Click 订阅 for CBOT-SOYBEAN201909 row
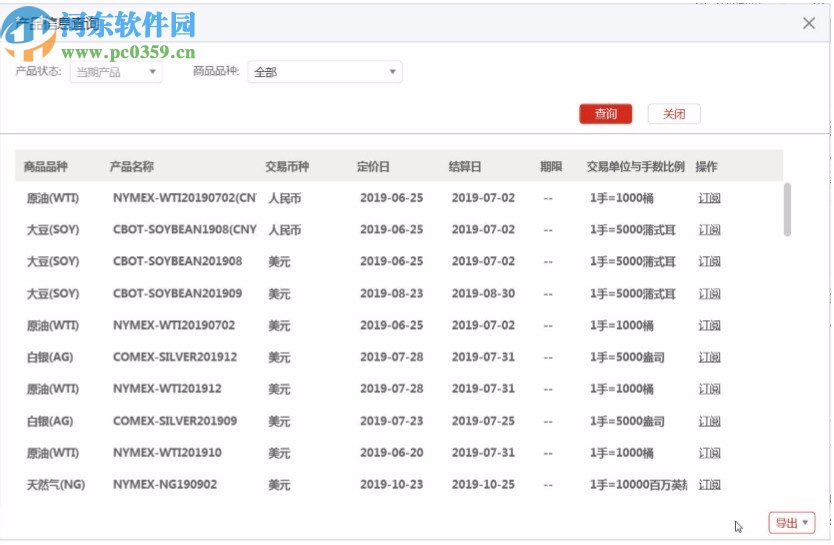Screen dimensions: 834x545 (x=709, y=294)
